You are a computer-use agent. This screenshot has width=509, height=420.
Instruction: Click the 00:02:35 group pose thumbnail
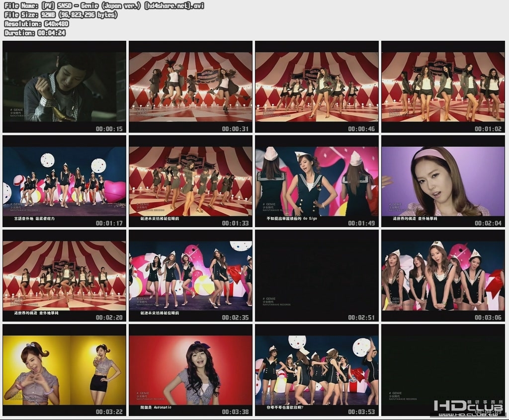(190, 277)
